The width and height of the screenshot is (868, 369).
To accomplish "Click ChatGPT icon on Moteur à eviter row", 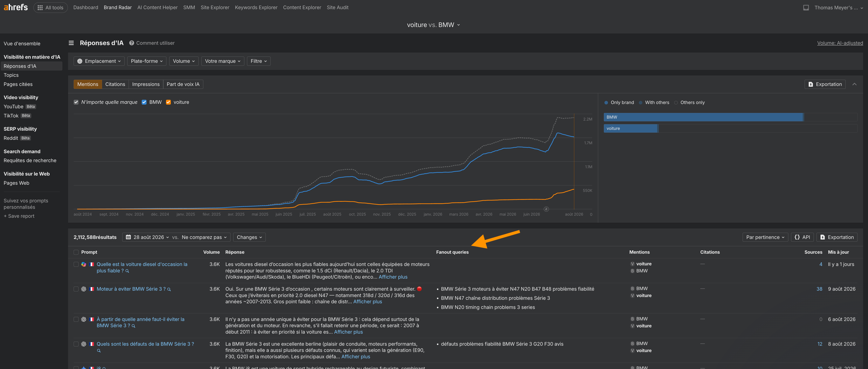I will coord(84,289).
